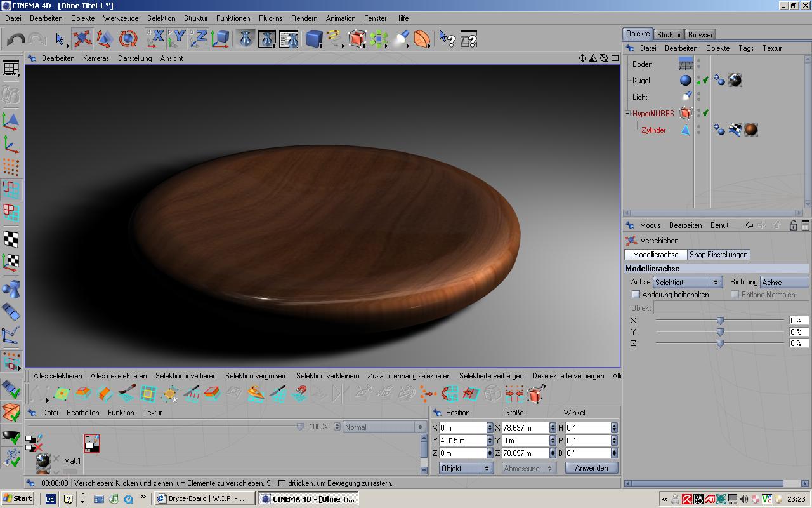Image resolution: width=812 pixels, height=508 pixels.
Task: Switch to the Struktur tab
Action: point(669,34)
